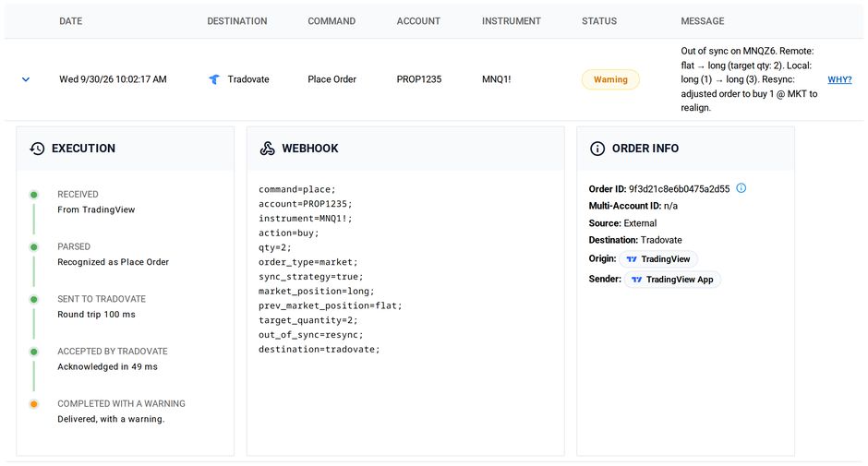The height and width of the screenshot is (466, 868).
Task: Click the 'From TradingView' text
Action: pyautogui.click(x=96, y=209)
